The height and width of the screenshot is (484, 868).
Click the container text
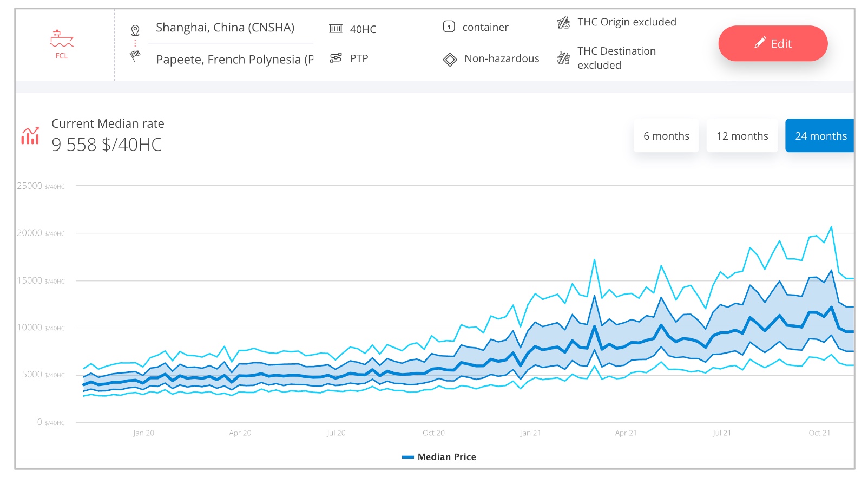tap(485, 27)
